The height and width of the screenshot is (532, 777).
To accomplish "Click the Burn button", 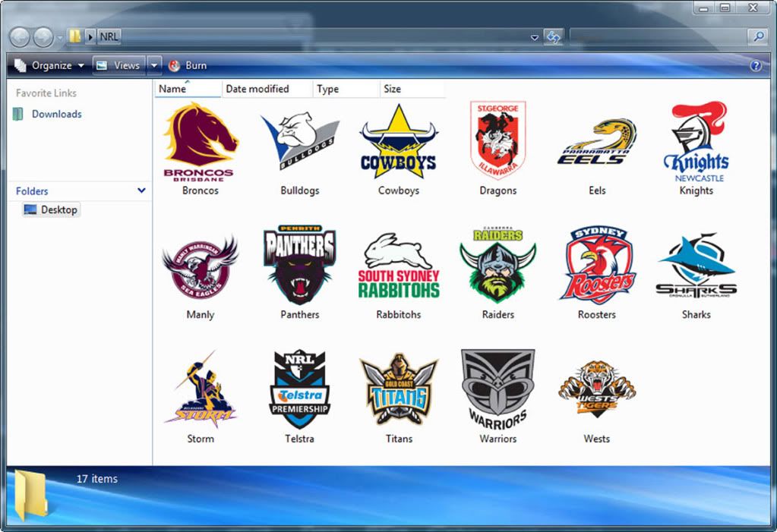I will (188, 65).
